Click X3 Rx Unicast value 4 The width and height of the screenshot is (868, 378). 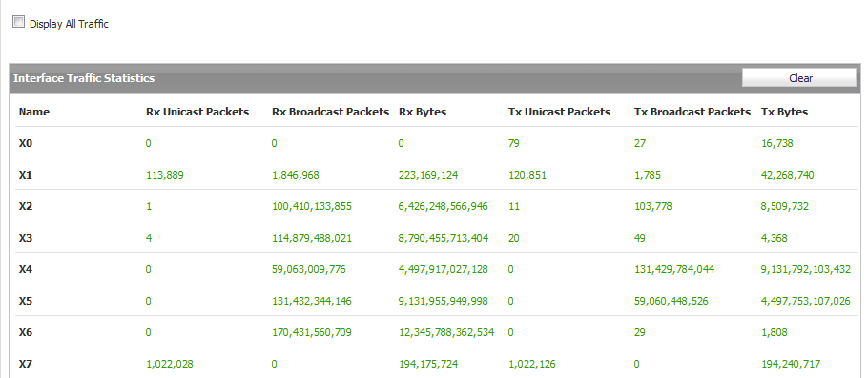pos(149,238)
